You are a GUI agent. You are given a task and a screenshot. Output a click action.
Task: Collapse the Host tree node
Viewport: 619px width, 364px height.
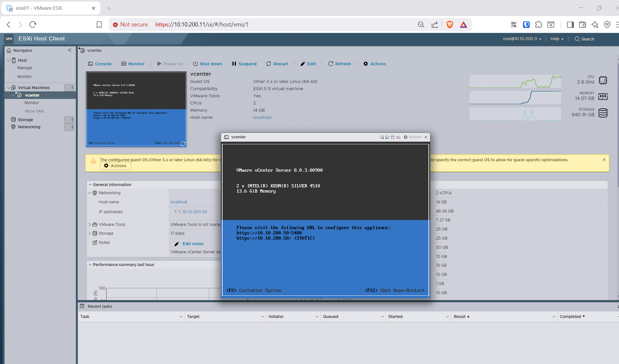[9, 60]
